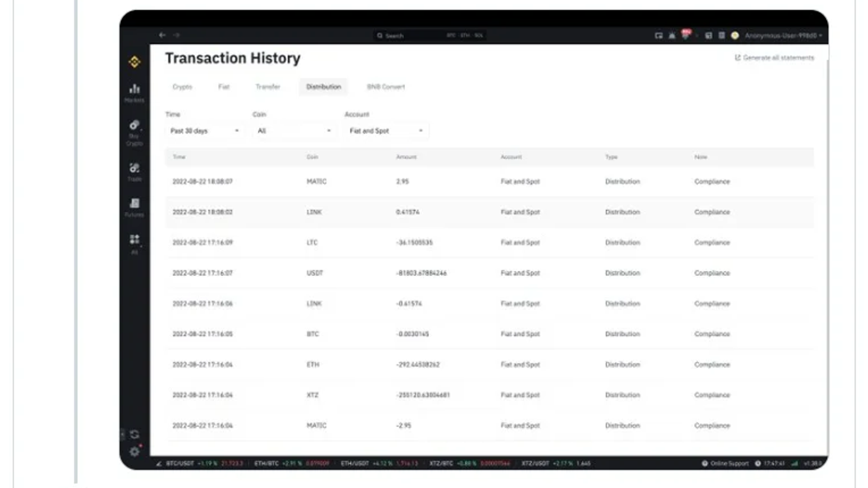Open the Coin dropdown set to All

293,131
